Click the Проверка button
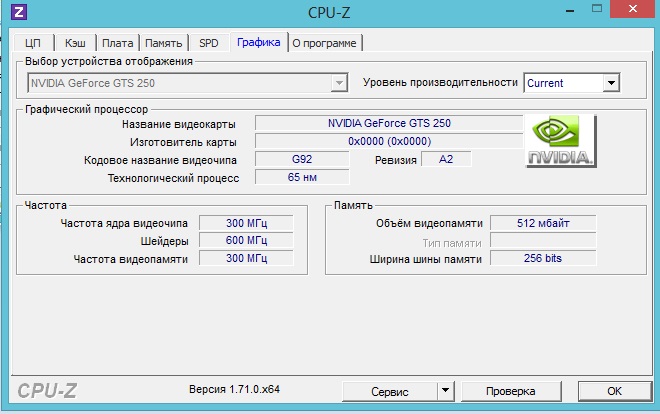 pyautogui.click(x=511, y=391)
